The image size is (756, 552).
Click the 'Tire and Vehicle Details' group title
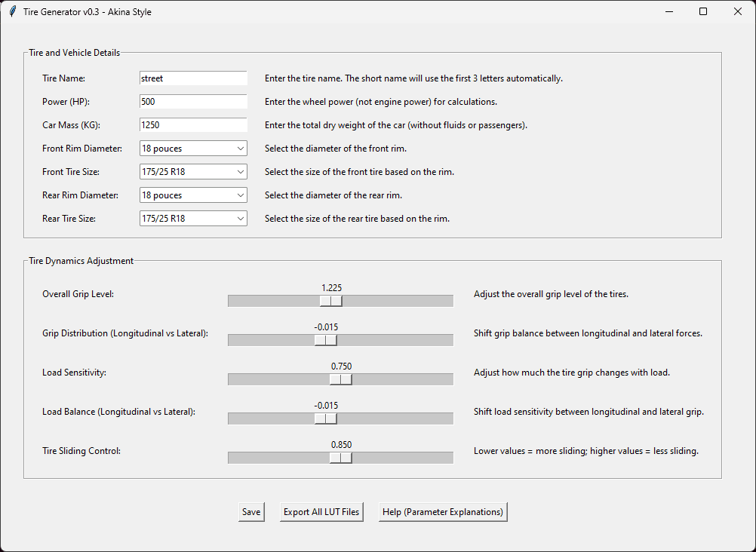[x=74, y=53]
